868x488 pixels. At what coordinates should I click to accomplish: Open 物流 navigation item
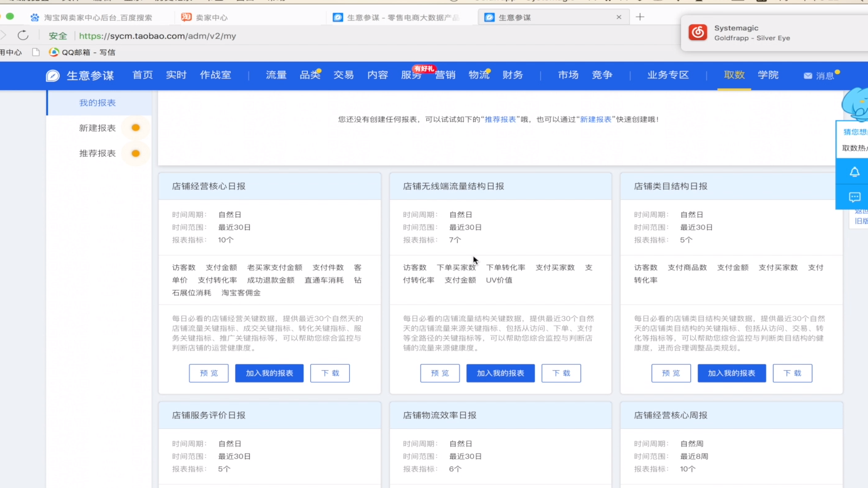coord(479,75)
